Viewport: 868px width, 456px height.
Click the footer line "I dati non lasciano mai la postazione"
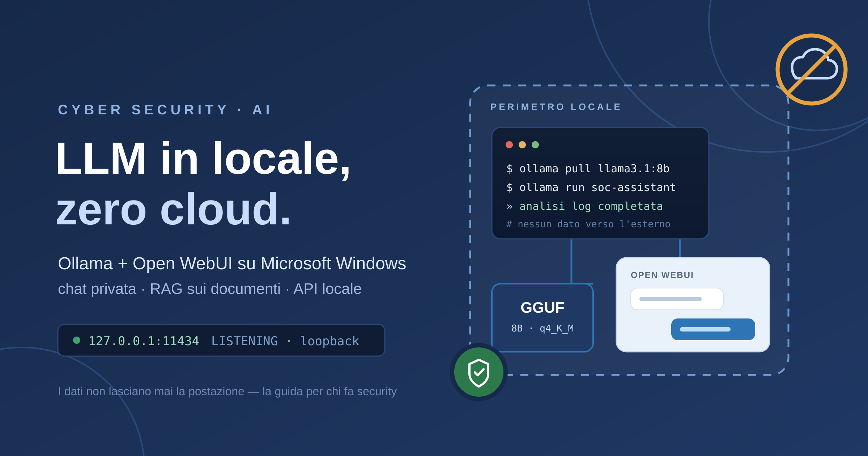pos(151,392)
